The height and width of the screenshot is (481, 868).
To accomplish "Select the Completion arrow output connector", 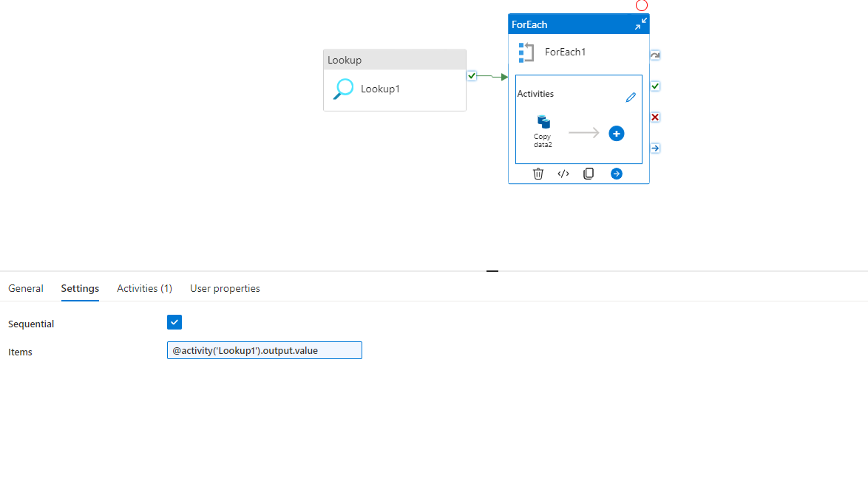I will 655,149.
